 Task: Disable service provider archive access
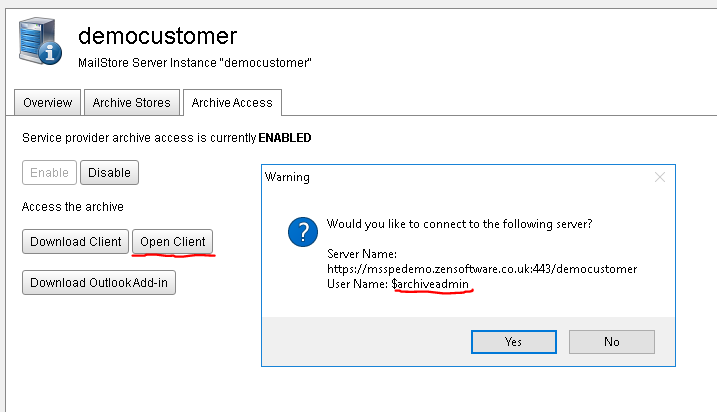click(x=109, y=172)
